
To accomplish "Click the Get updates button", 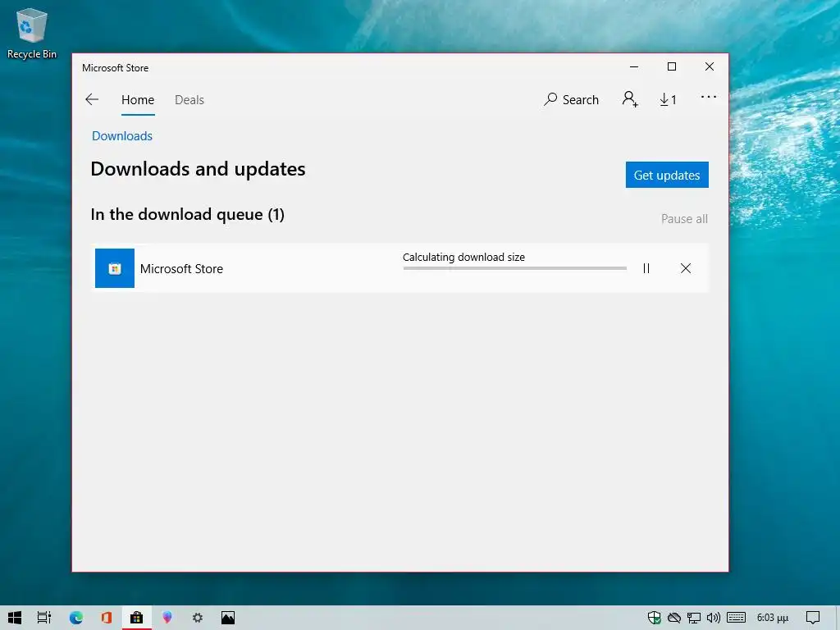I will (667, 175).
